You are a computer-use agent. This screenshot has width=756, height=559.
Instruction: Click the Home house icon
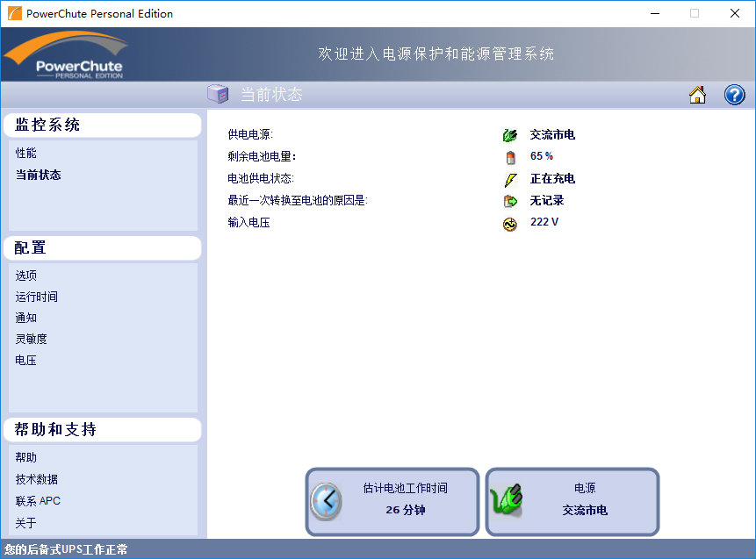(x=697, y=95)
